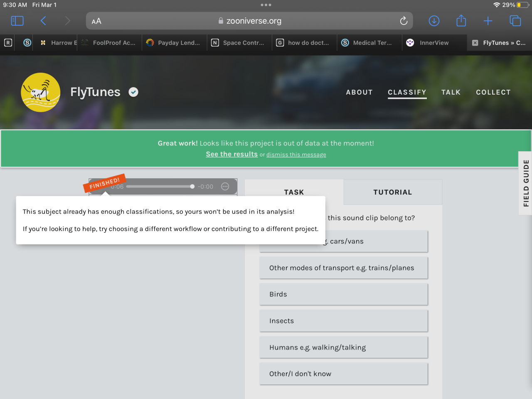Switch to the how do doct... tab

[304, 42]
